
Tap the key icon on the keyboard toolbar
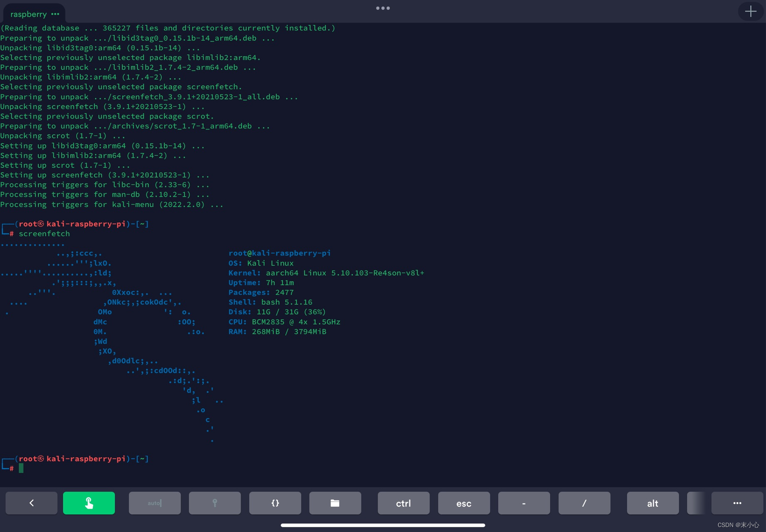click(215, 503)
